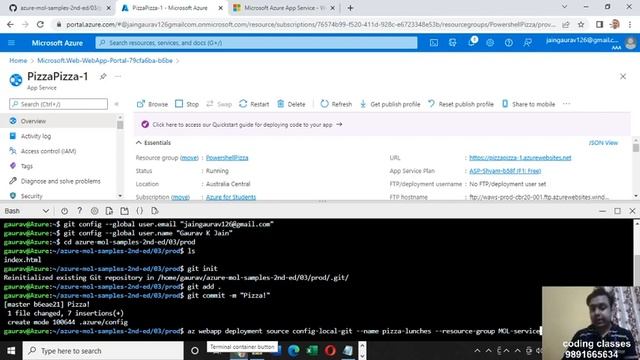Open Diagnose and solve problems
The height and width of the screenshot is (360, 640).
(58, 181)
